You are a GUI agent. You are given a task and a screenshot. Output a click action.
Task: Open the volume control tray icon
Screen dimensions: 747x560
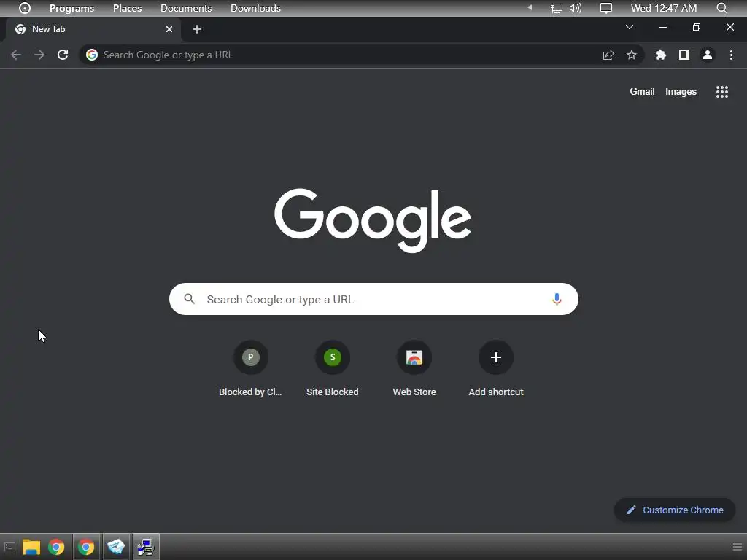[x=576, y=8]
